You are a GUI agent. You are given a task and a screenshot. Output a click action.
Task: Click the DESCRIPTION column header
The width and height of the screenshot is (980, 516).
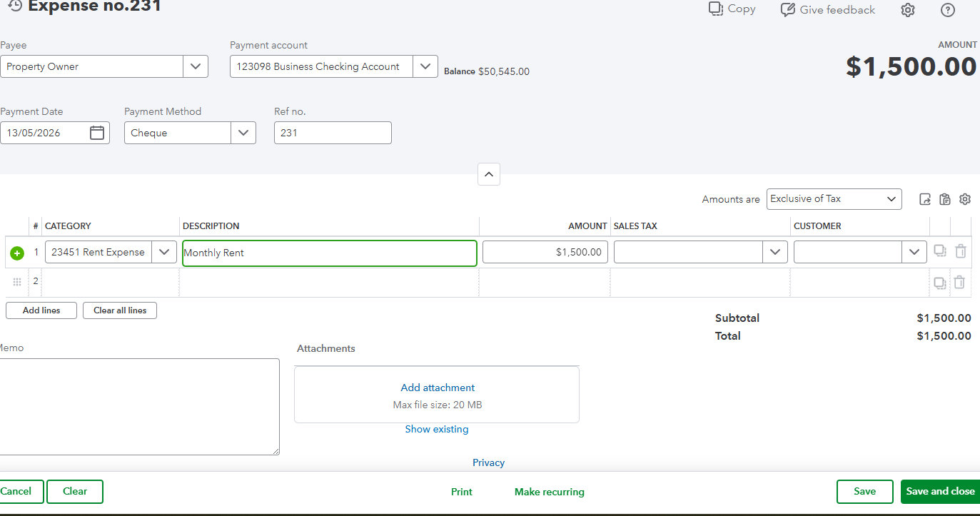point(211,226)
